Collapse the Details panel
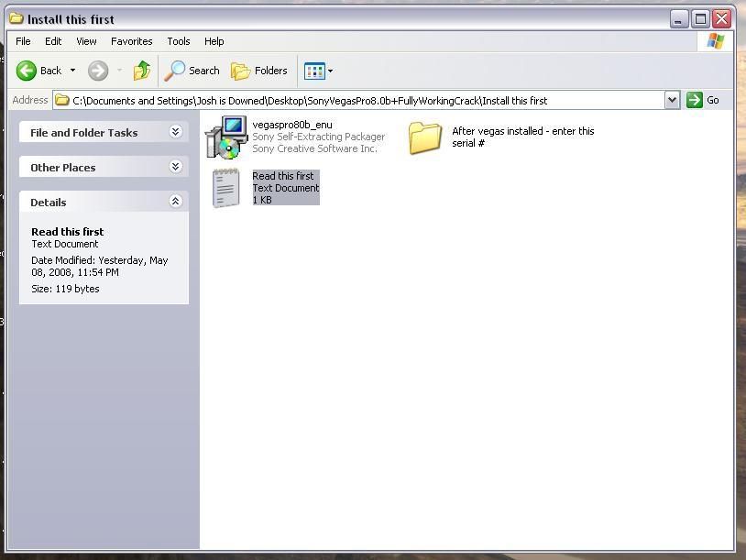Screen dimensions: 746x560 [x=176, y=202]
